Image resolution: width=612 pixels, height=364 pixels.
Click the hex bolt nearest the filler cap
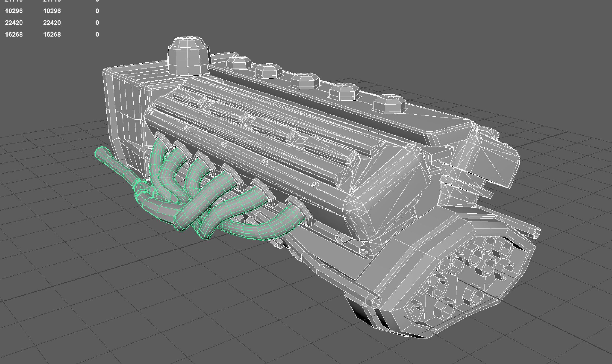239,63
